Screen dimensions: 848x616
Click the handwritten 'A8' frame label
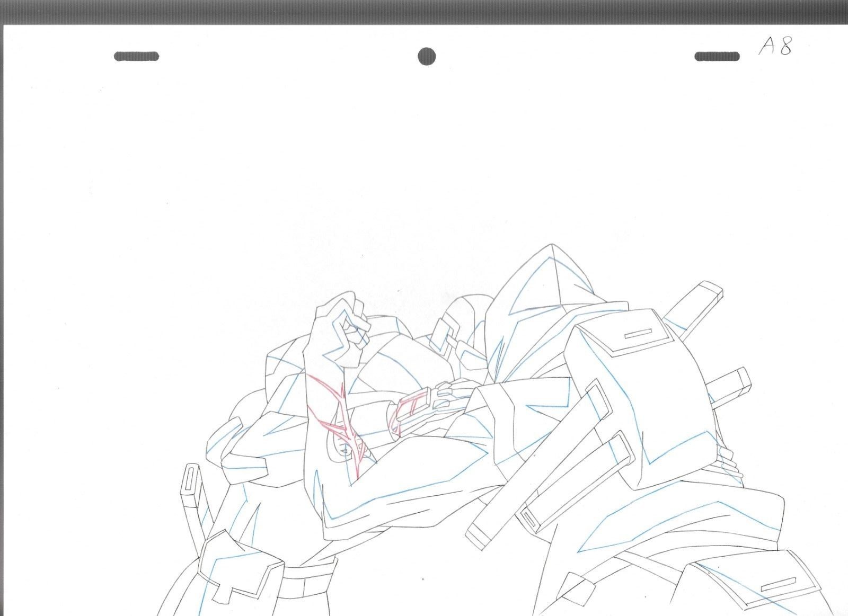(775, 47)
